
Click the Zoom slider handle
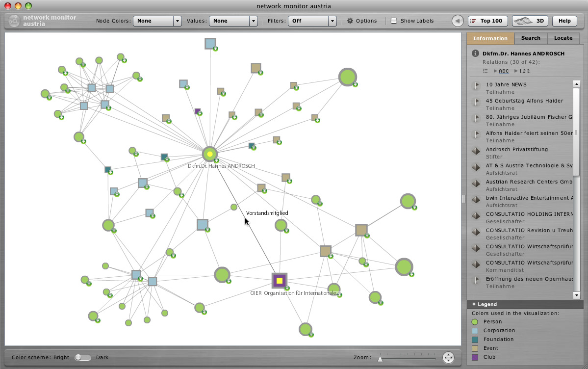click(380, 359)
